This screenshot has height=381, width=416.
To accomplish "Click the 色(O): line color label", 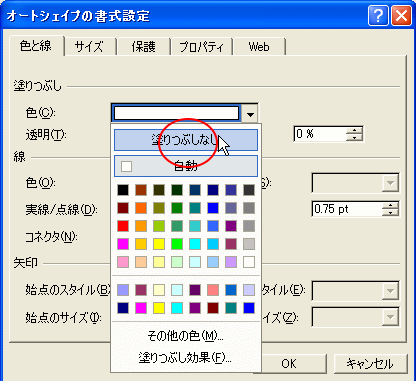I will pyautogui.click(x=40, y=183).
